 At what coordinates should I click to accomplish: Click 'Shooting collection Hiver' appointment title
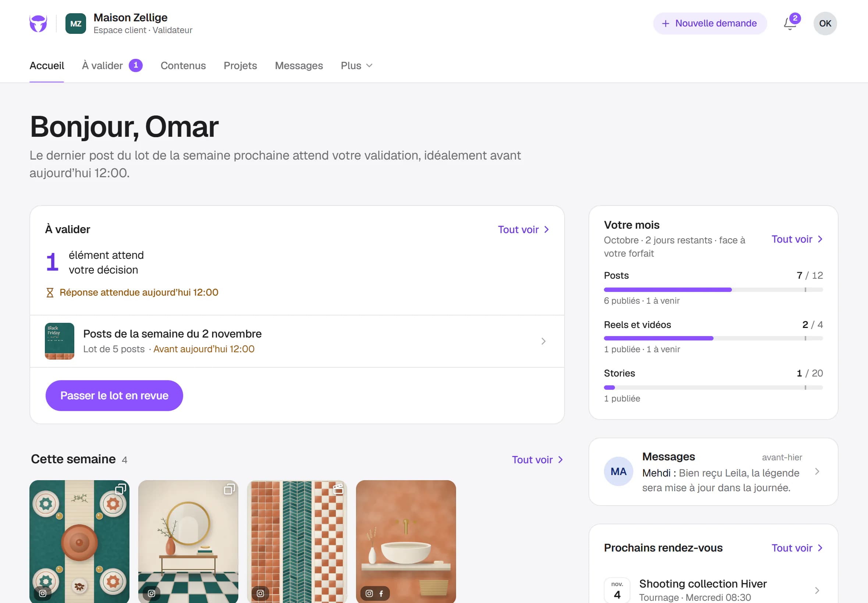tap(703, 584)
